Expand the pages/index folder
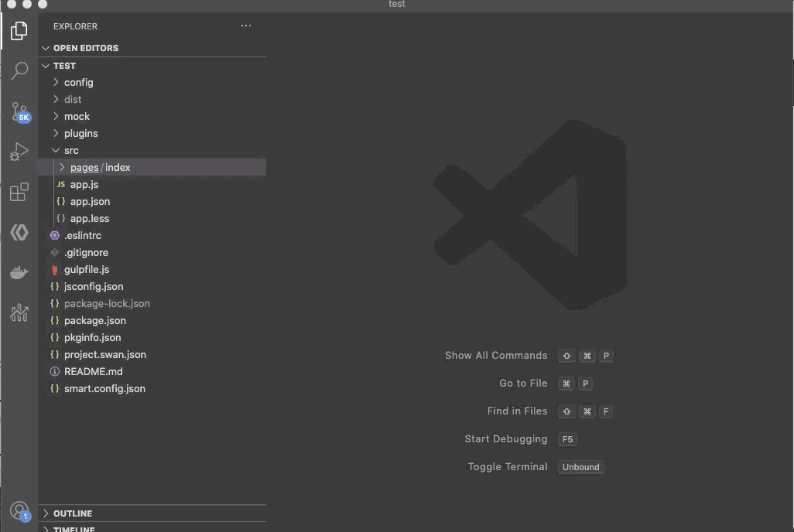Viewport: 794px width, 532px height. [62, 167]
